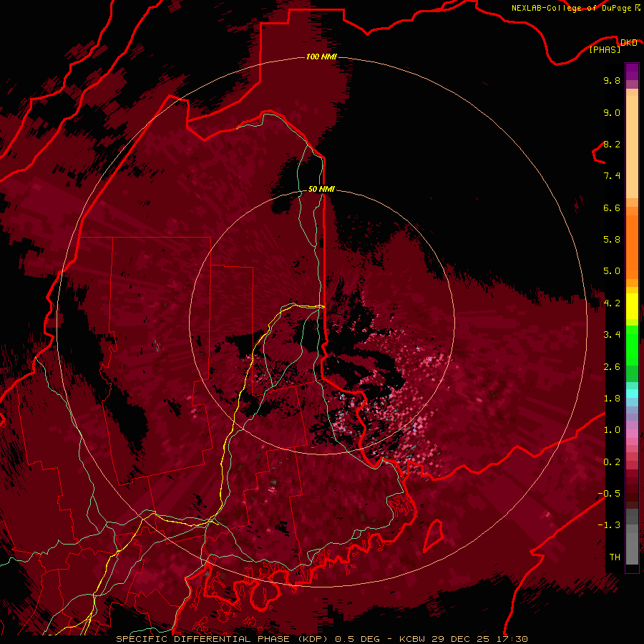This screenshot has height=644, width=644.
Task: Click the 7.4 legend value
Action: tap(612, 176)
